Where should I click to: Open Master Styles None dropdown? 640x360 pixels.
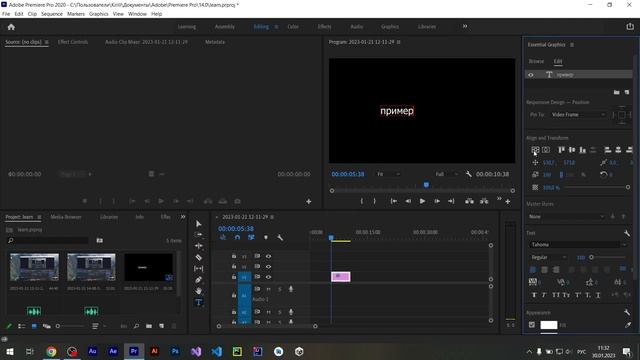click(x=566, y=217)
